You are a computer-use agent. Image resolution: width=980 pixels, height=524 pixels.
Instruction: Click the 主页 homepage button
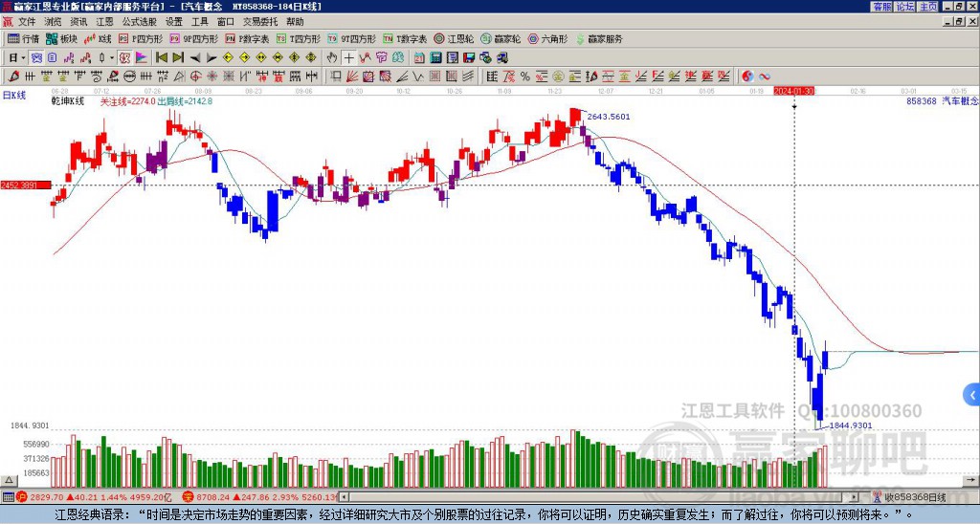pyautogui.click(x=928, y=7)
